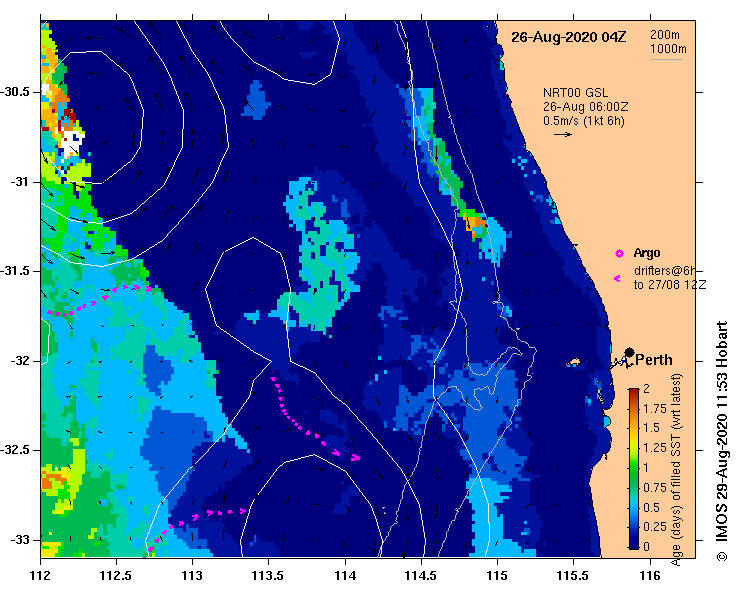Click the SST age color bar

[634, 469]
